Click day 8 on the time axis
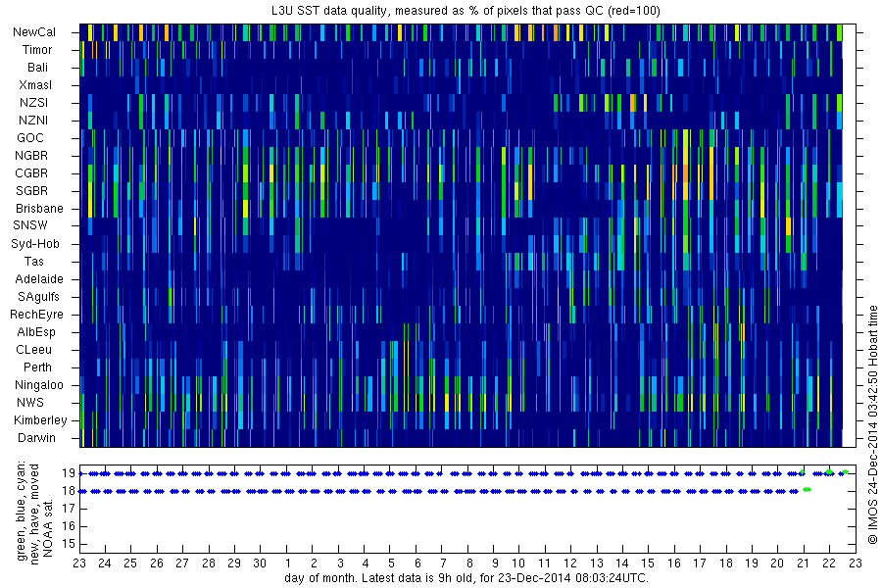The image size is (882, 588). [x=469, y=563]
